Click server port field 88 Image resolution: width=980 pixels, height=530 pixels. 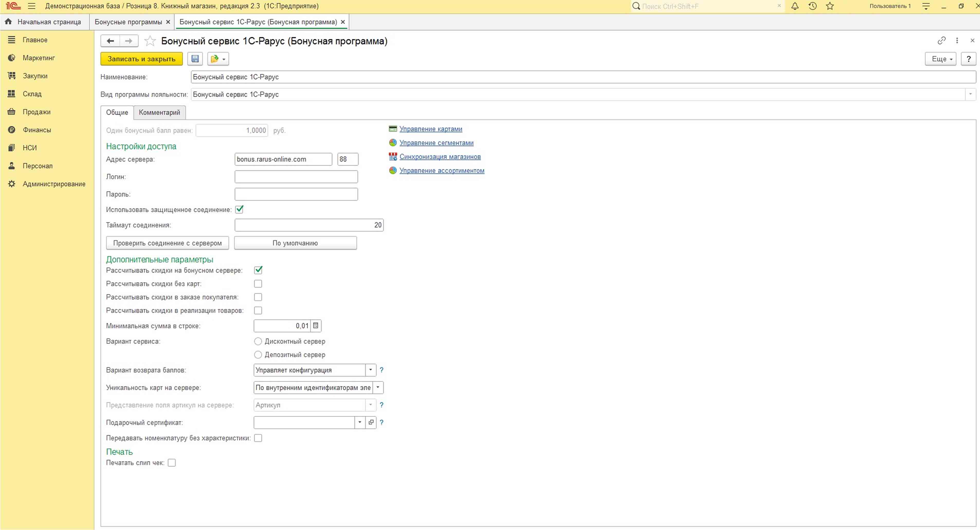pos(348,159)
